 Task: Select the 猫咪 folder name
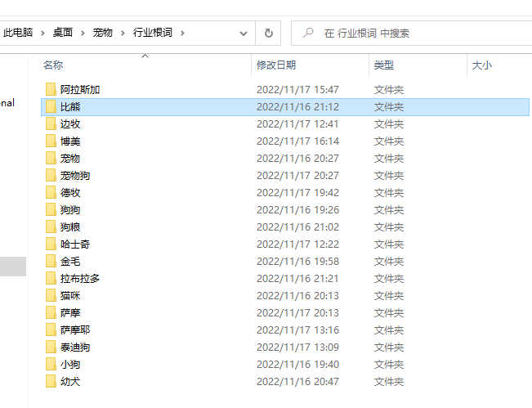coord(70,296)
